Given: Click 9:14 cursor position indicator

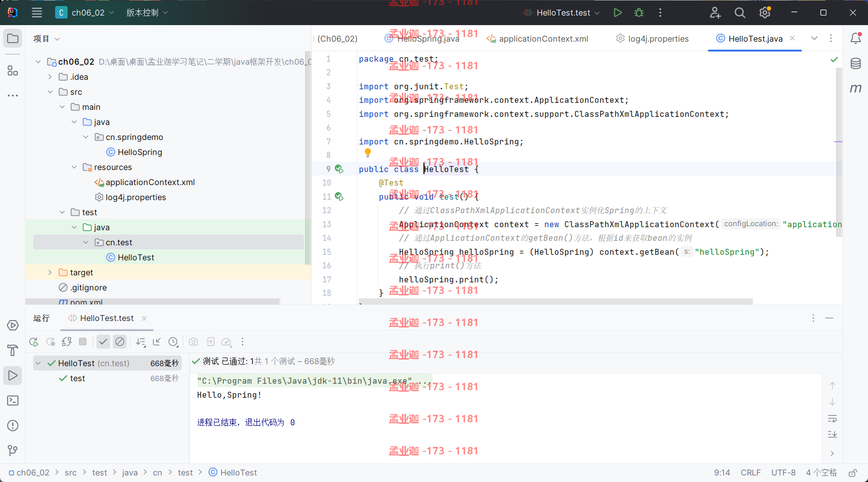Looking at the screenshot, I should pyautogui.click(x=722, y=472).
